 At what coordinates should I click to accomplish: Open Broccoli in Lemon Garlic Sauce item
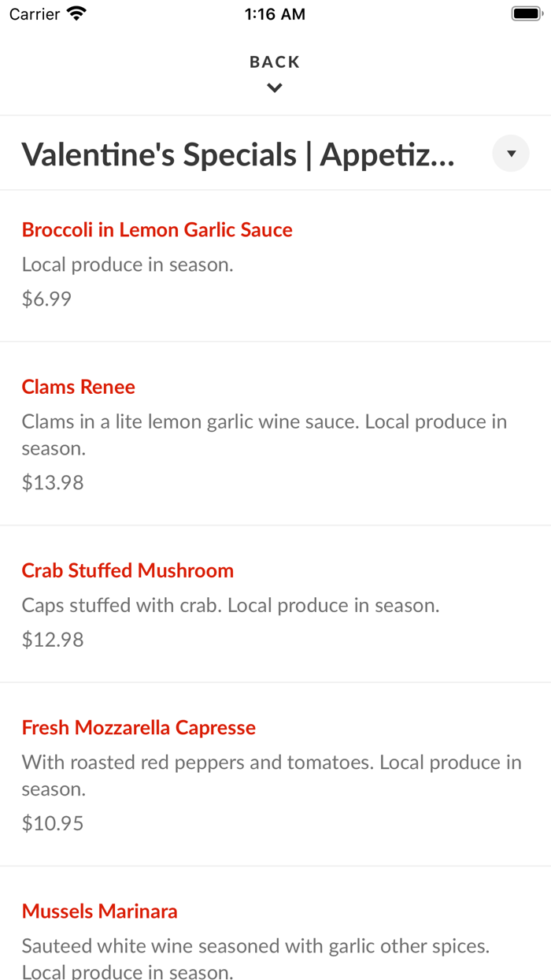[157, 230]
